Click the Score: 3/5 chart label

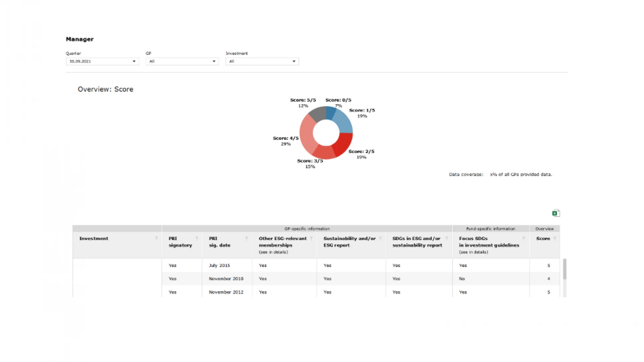(x=310, y=161)
